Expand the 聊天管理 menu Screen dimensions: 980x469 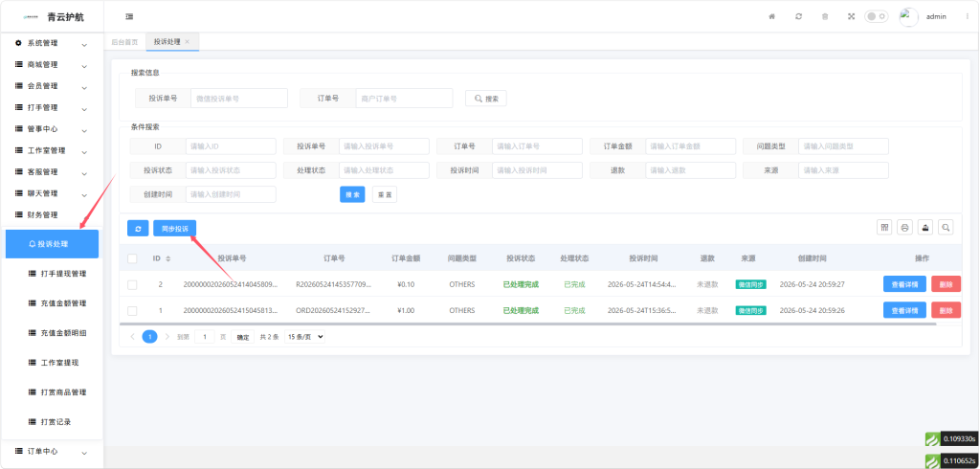coord(52,194)
